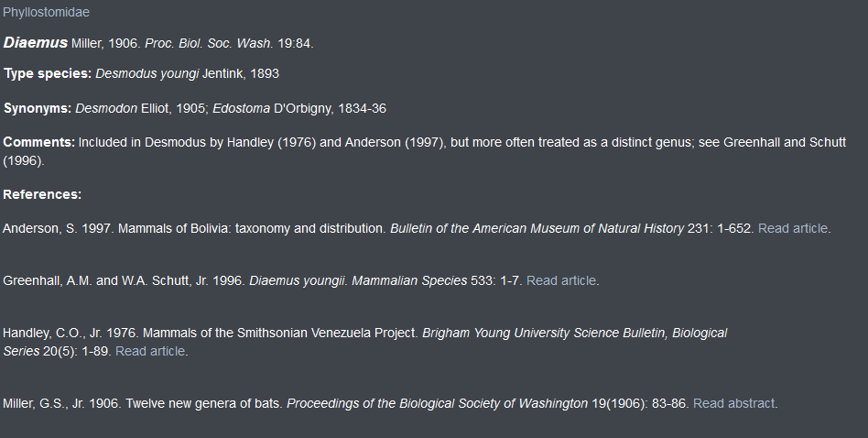
Task: Click the Desmodus youngi species name
Action: point(147,73)
